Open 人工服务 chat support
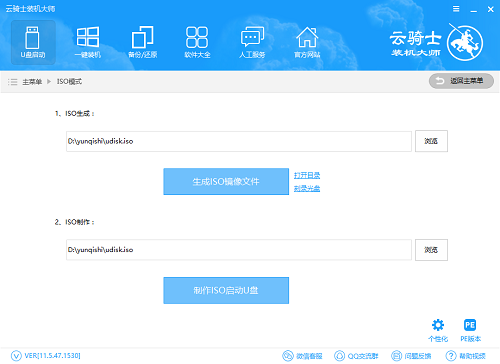The image size is (500, 364). (x=252, y=42)
